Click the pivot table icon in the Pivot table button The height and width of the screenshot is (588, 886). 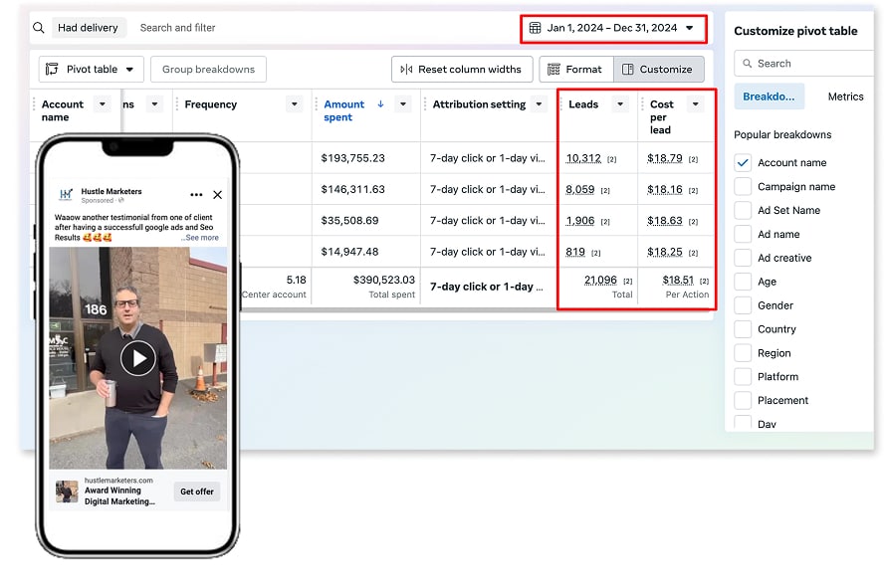pos(52,69)
